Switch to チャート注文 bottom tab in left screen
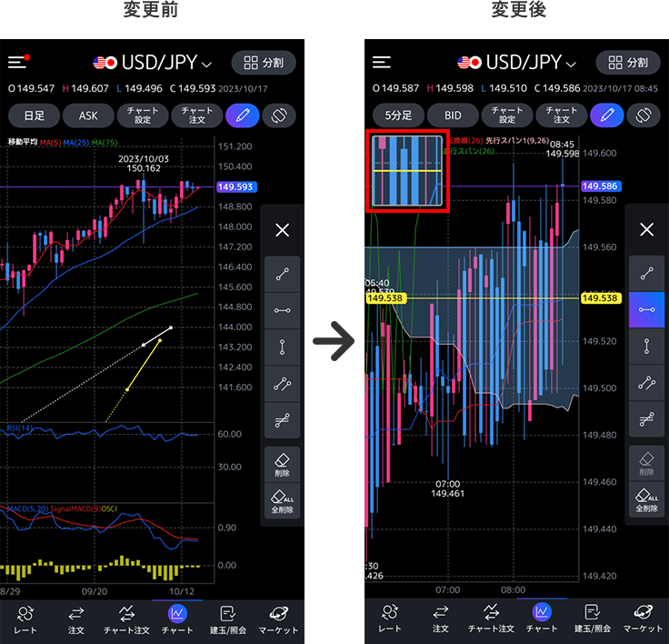Viewport: 669px width, 644px height. coord(126,620)
